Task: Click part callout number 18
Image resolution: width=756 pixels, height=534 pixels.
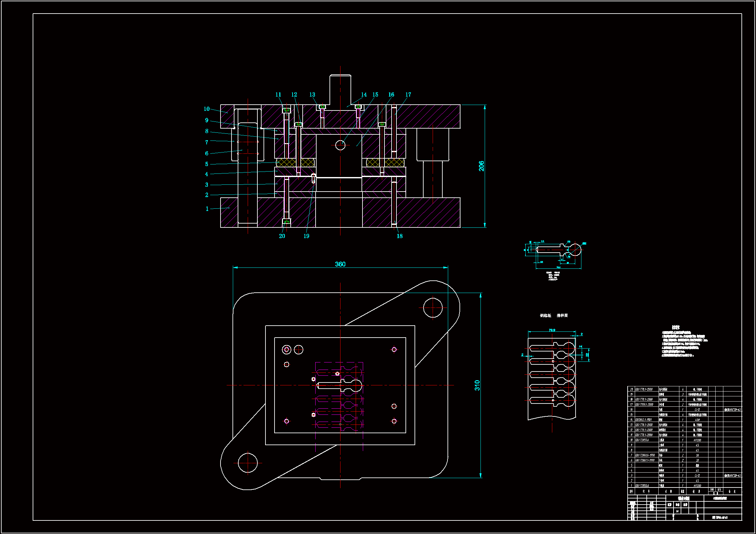Action: click(399, 236)
